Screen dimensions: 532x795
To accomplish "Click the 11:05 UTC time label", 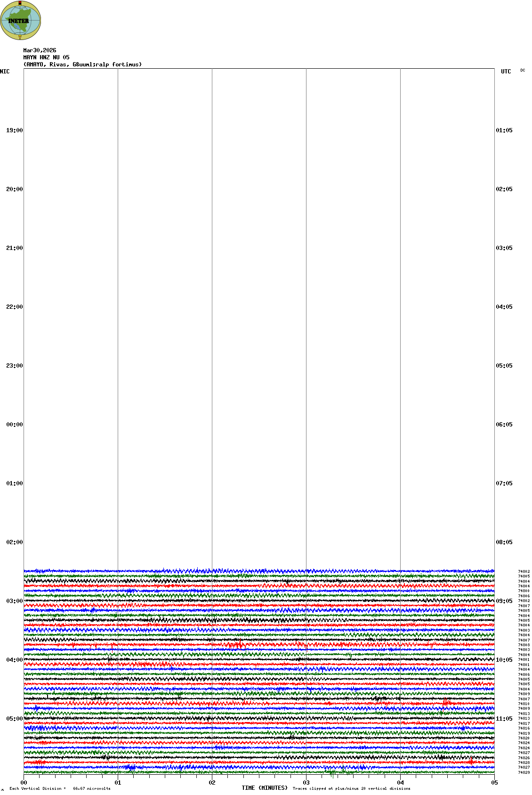I will pyautogui.click(x=504, y=719).
